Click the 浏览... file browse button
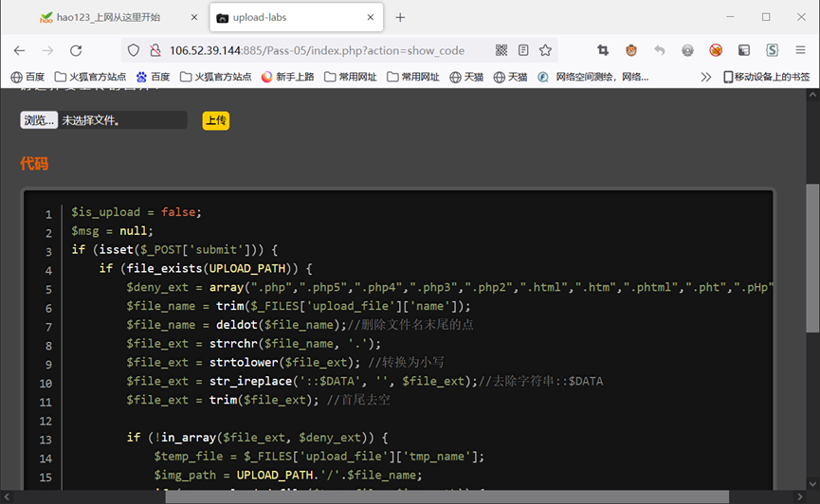Screen dimensions: 820x504 pos(39,120)
